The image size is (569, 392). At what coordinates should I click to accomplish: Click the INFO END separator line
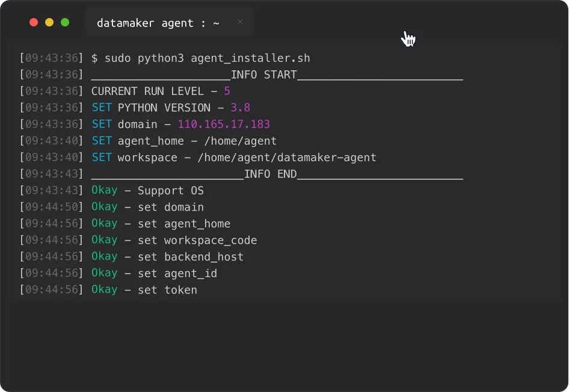point(277,174)
